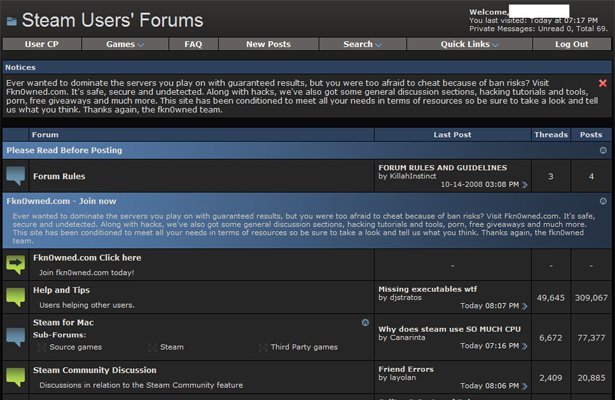Open the User CP menu item
The height and width of the screenshot is (400, 615).
40,44
